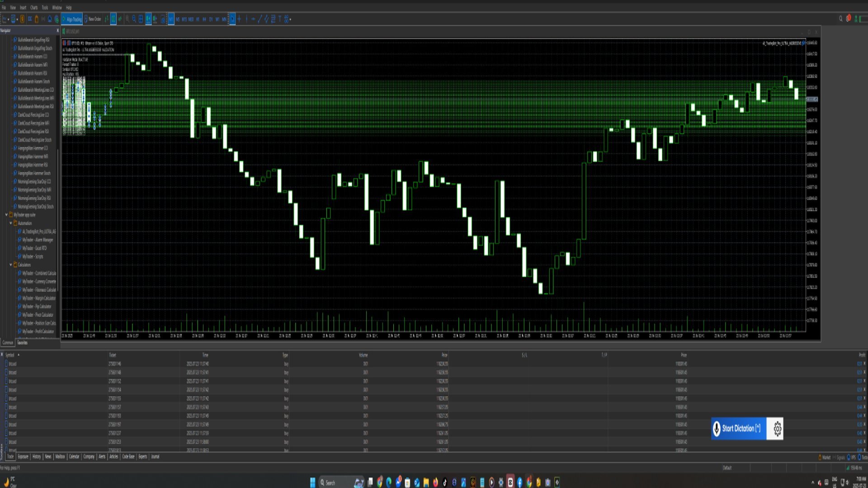
Task: Toggle the Algo Trading button
Action: pyautogui.click(x=72, y=19)
